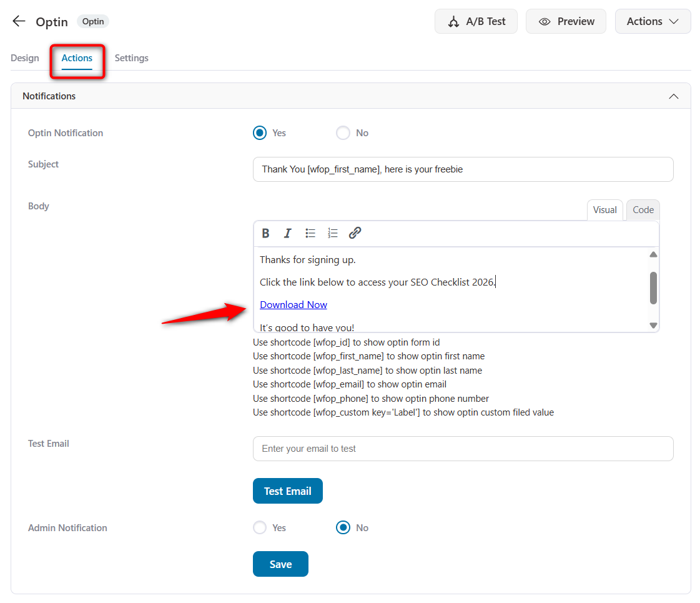Screen dimensions: 700x603
Task: Click the Download Now link
Action: [293, 304]
